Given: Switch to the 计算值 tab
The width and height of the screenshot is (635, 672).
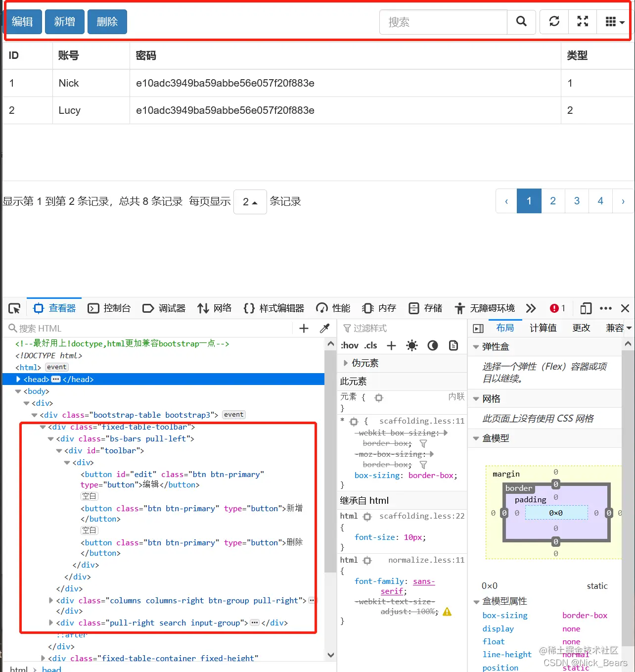Looking at the screenshot, I should [543, 328].
